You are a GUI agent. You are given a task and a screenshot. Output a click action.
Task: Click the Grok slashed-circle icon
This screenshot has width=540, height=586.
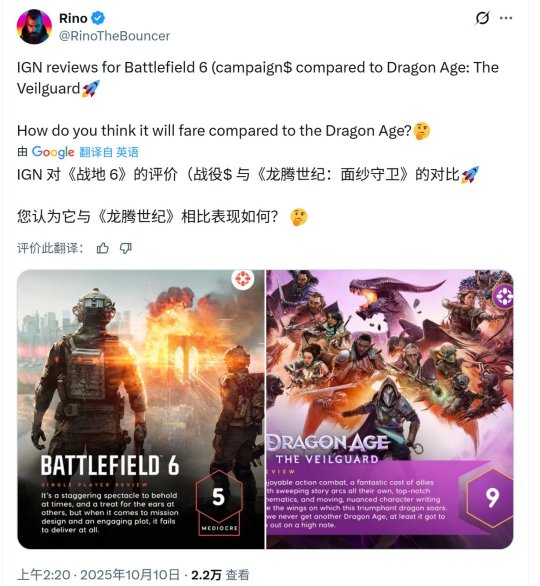tap(482, 18)
